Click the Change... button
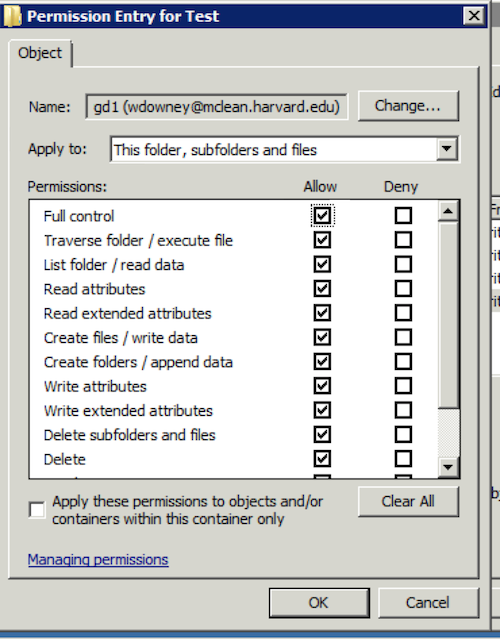The width and height of the screenshot is (500, 639). tap(408, 106)
